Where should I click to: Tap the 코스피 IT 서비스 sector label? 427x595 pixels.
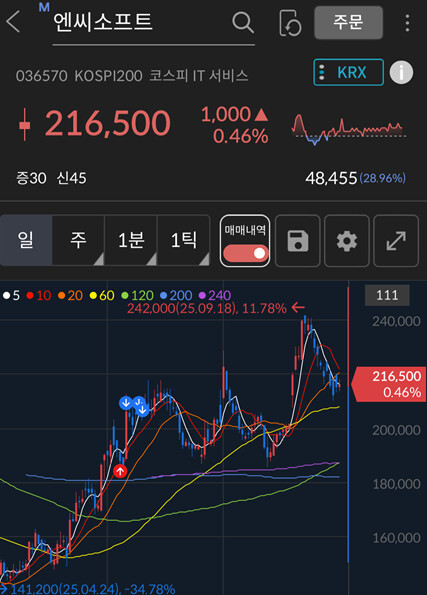199,76
